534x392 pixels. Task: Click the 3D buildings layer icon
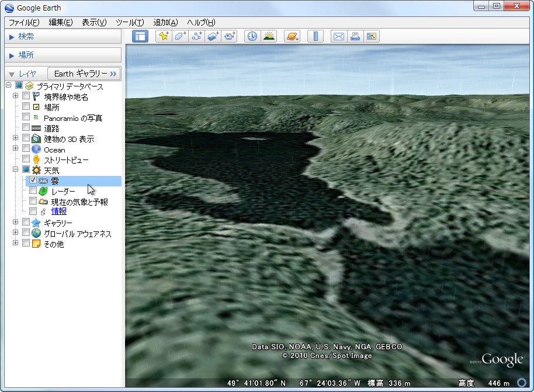pyautogui.click(x=36, y=138)
